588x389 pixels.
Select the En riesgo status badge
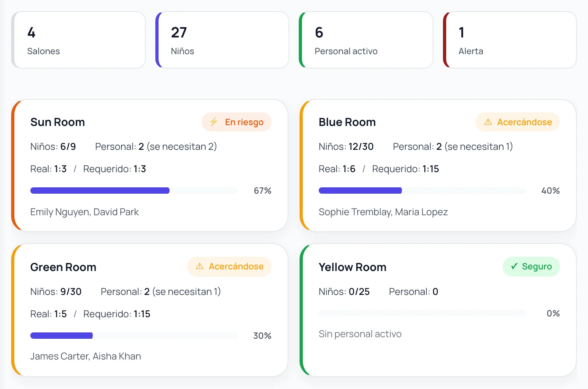point(237,122)
